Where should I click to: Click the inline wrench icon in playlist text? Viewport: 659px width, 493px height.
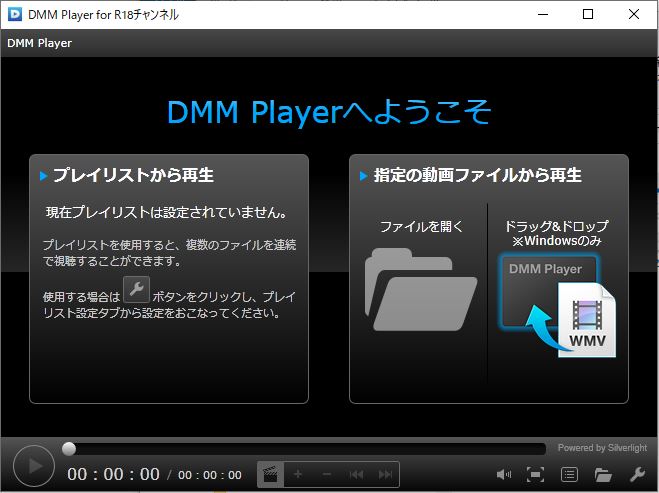(136, 290)
